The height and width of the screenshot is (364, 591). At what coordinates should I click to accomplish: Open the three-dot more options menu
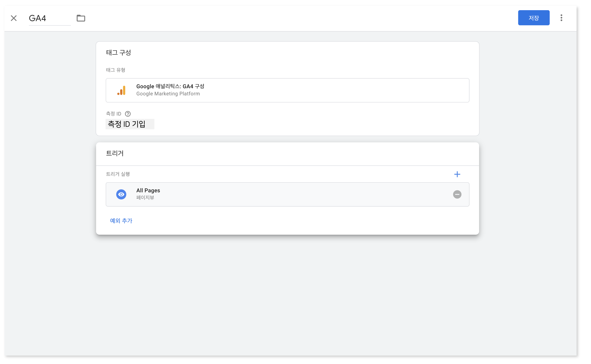[x=561, y=18]
